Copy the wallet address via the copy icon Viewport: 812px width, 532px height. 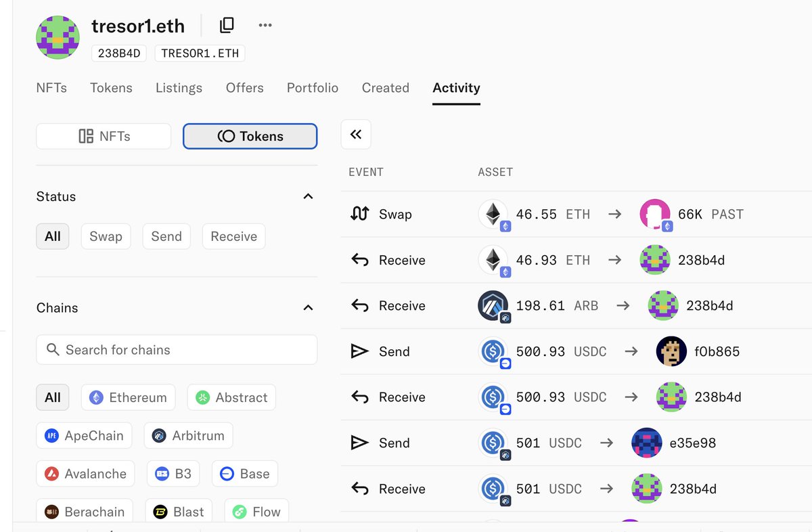click(227, 26)
